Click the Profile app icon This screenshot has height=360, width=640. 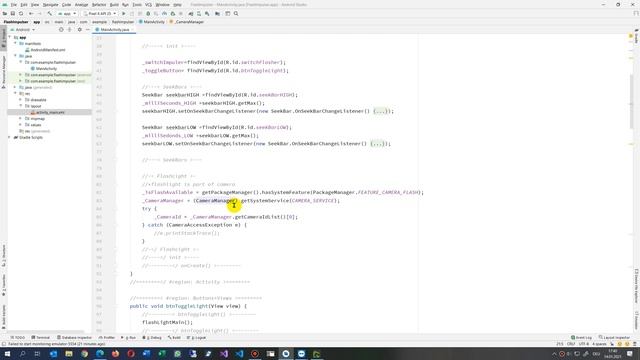[x=164, y=13]
